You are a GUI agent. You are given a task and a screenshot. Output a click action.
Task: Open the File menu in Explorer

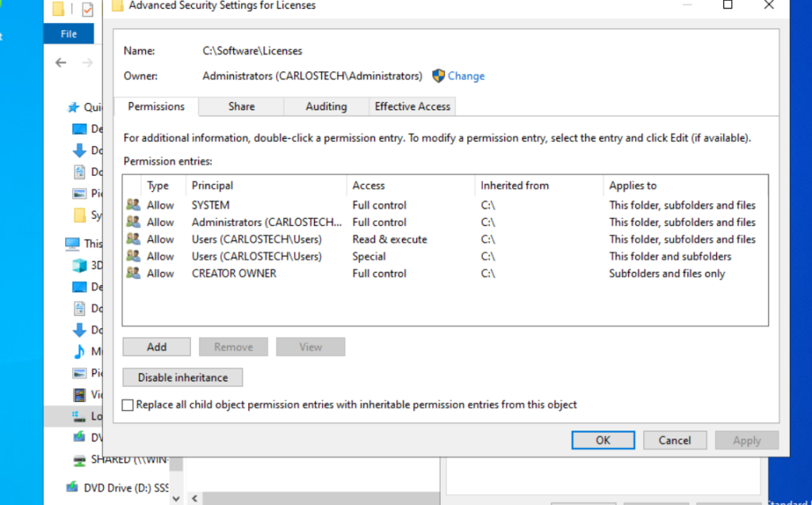69,34
